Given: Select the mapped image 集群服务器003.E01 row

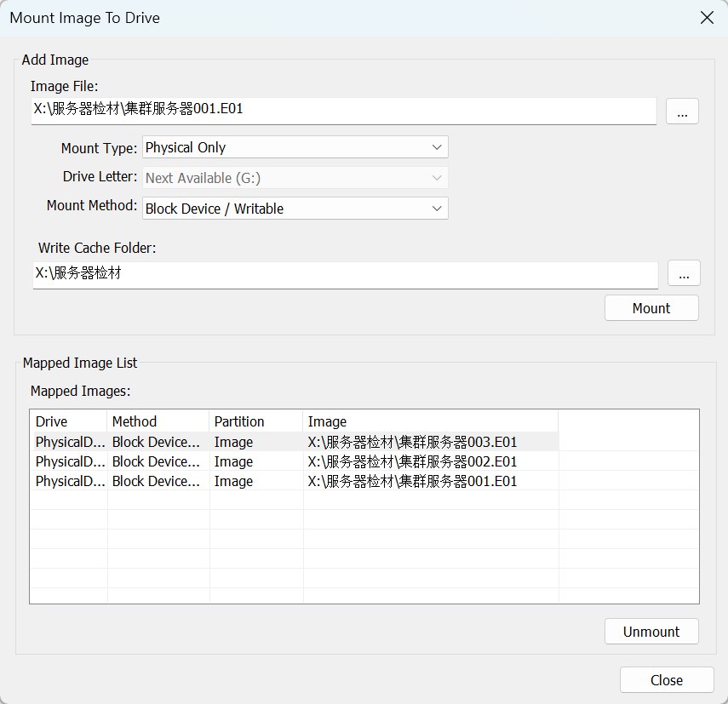Looking at the screenshot, I should pos(412,442).
